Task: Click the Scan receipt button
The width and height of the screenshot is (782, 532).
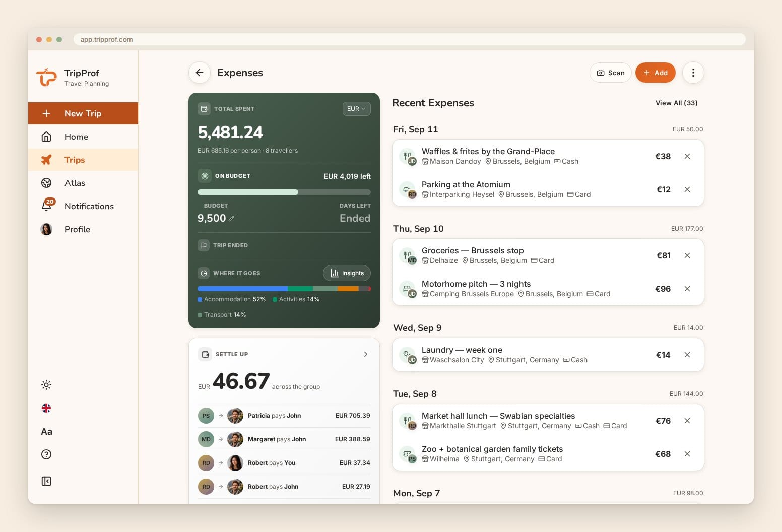Action: point(610,73)
